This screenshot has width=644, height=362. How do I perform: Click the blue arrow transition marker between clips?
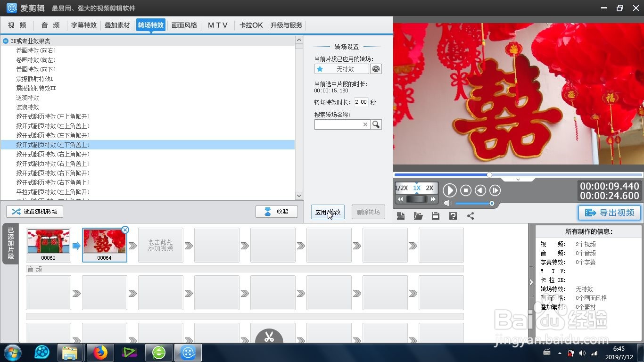(x=76, y=246)
